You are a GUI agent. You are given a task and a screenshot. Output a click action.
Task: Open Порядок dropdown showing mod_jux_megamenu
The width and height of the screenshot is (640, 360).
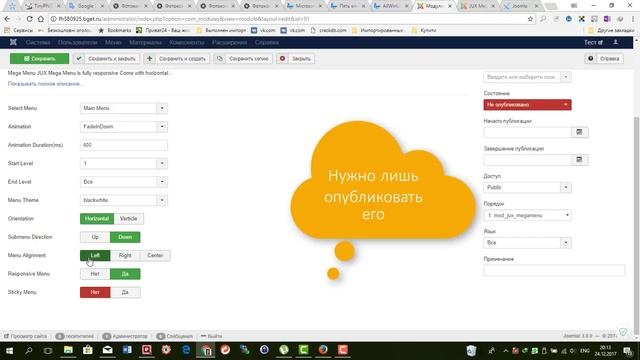coord(527,215)
